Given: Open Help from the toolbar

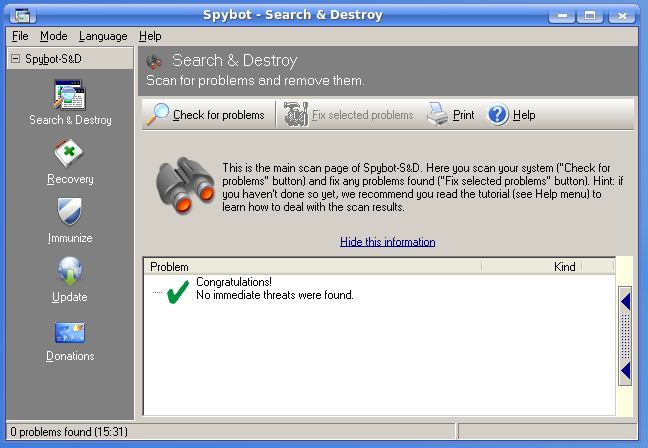Looking at the screenshot, I should [x=512, y=115].
